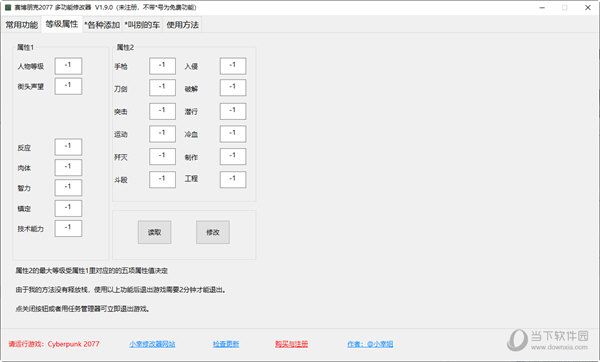600x362 pixels.
Task: Click the 肉体 value box
Action: (68, 167)
